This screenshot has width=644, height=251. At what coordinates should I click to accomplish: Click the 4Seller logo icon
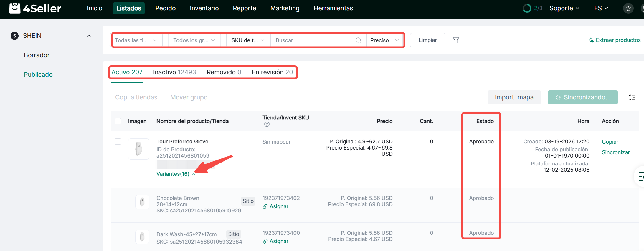click(15, 8)
